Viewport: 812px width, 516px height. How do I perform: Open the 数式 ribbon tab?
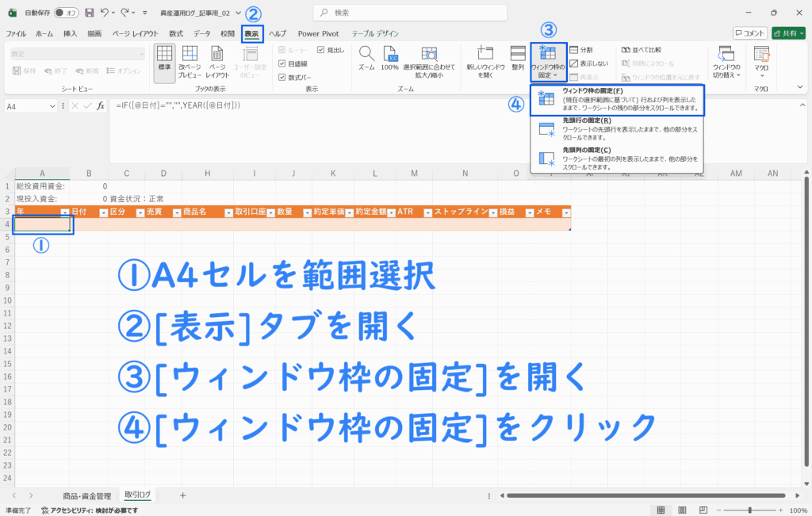[176, 34]
